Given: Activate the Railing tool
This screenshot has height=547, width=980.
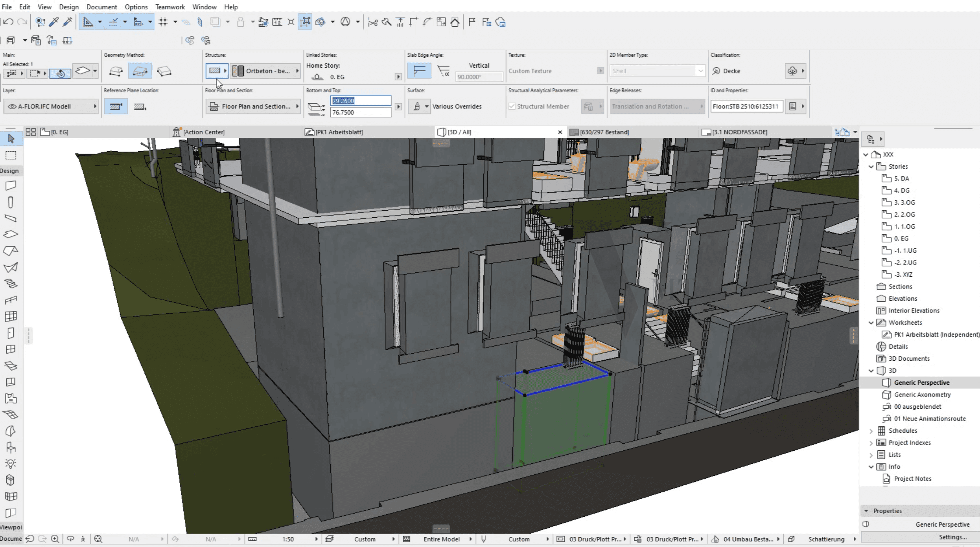Looking at the screenshot, I should click(11, 300).
